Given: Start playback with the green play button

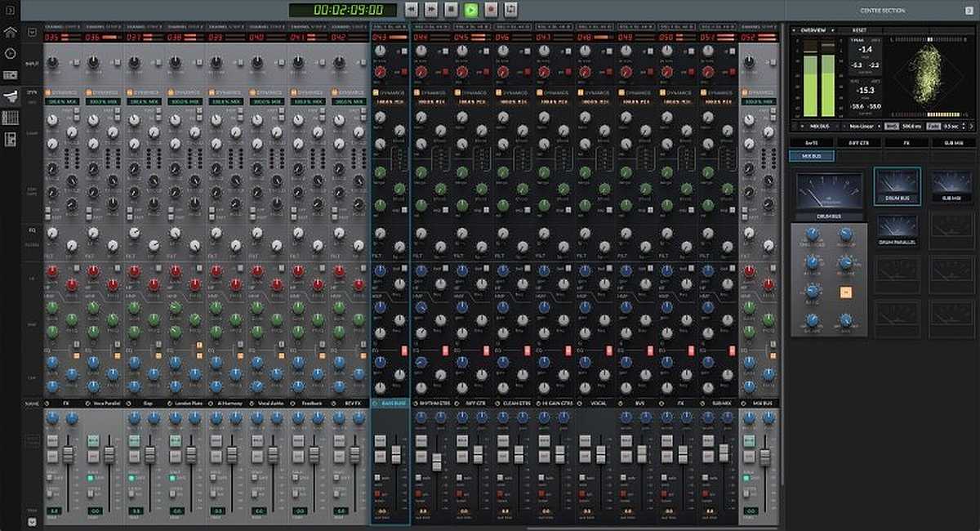Looking at the screenshot, I should 471,9.
